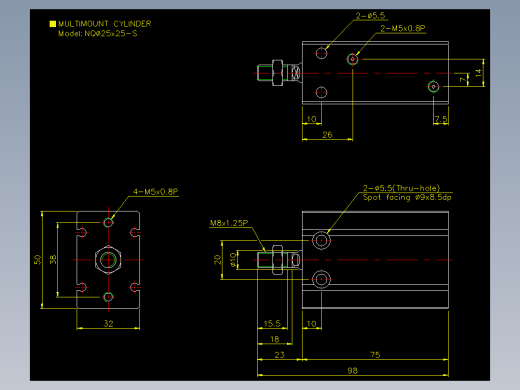
Task: Click the 20 vertical dimension
Action: click(217, 260)
